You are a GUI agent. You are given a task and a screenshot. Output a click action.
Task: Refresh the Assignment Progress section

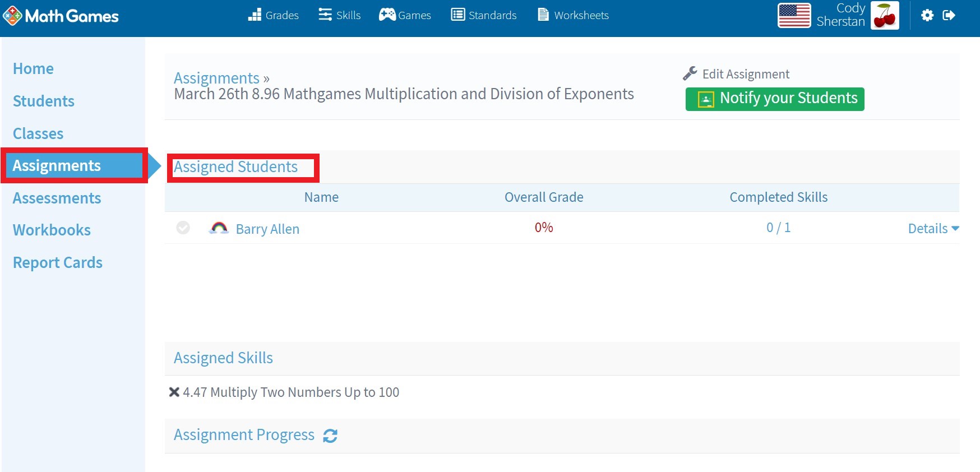tap(330, 436)
